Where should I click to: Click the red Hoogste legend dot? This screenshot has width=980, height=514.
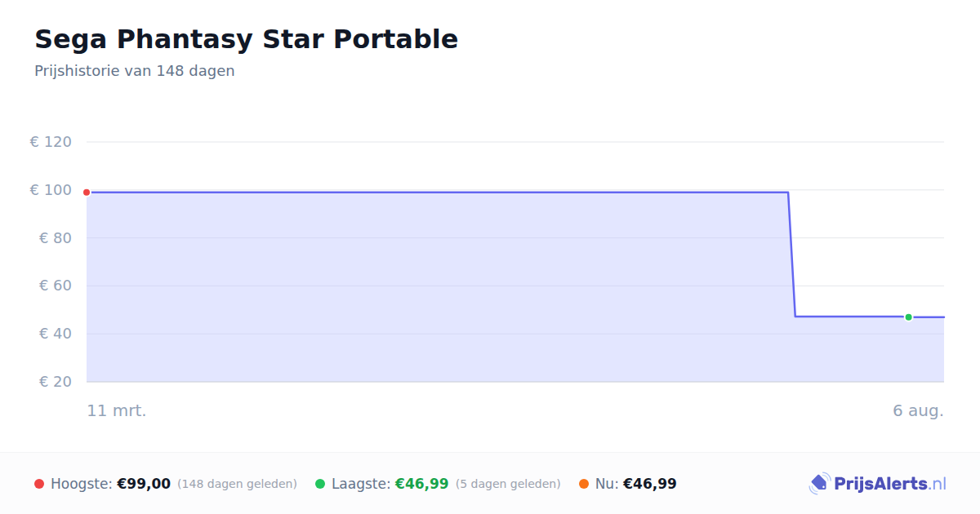tap(39, 484)
